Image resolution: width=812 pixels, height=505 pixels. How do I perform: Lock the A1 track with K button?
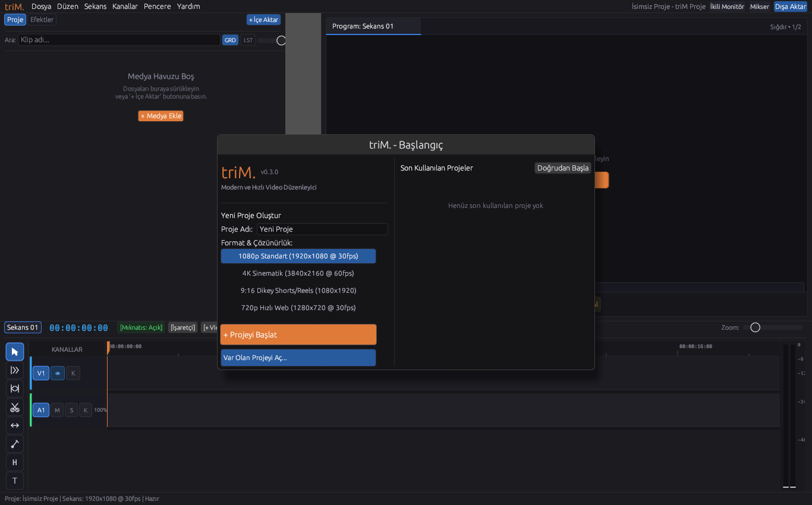coord(86,410)
